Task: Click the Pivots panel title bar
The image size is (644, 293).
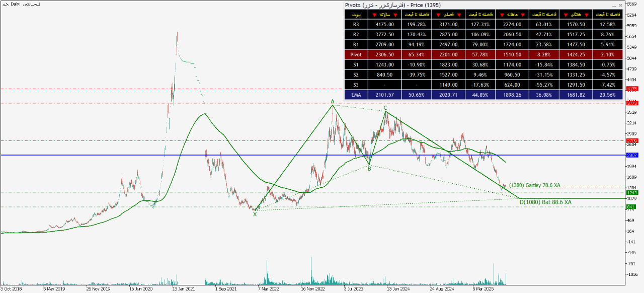Action: pyautogui.click(x=453, y=5)
